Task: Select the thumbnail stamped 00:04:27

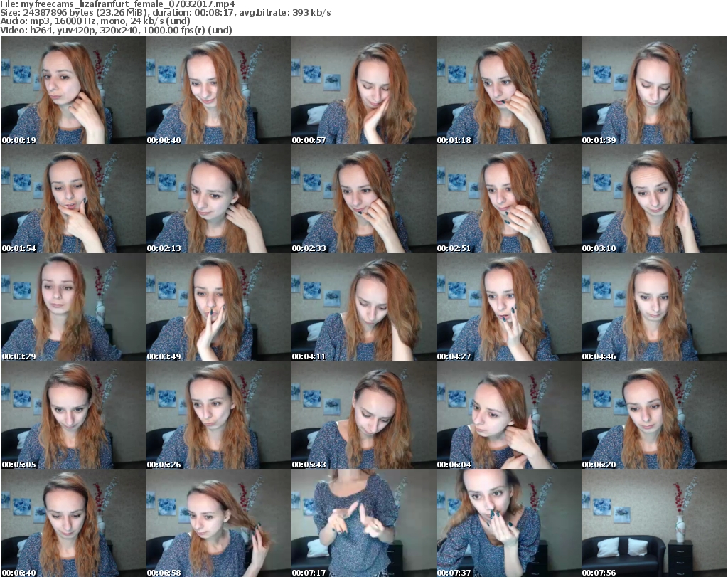Action: point(508,307)
